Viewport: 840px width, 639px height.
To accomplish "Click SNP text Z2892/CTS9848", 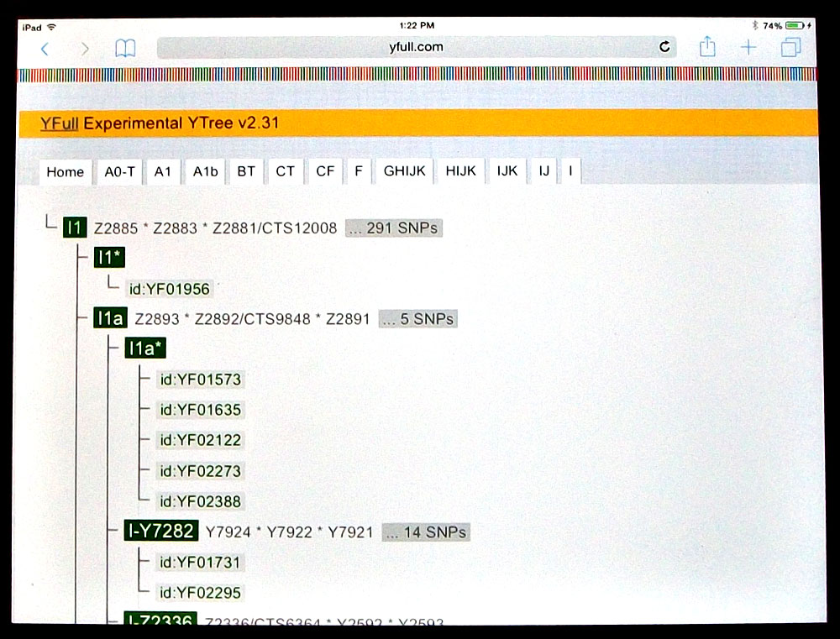I will coord(252,319).
